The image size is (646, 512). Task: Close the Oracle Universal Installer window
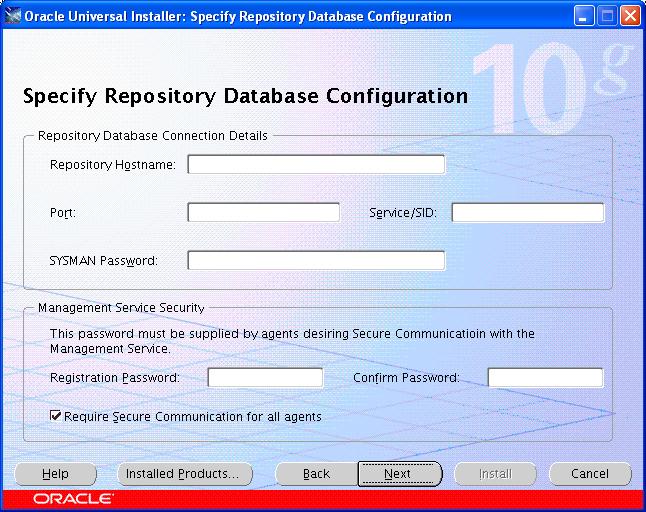[630, 16]
